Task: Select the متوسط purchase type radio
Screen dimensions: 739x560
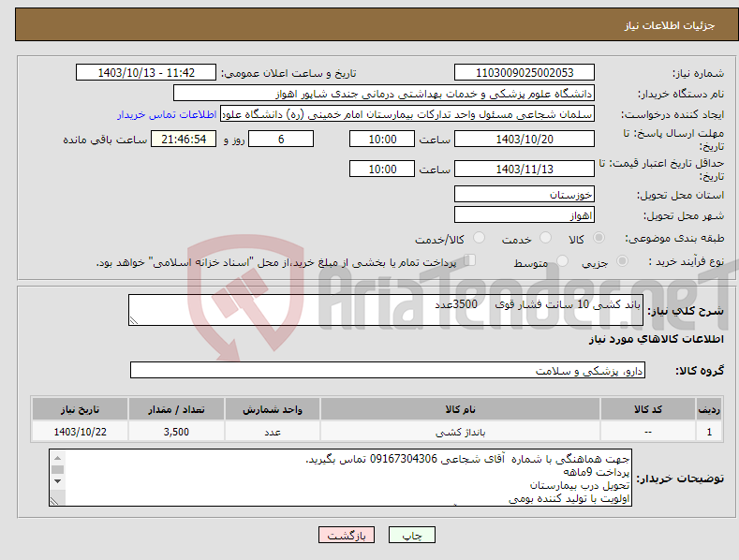Action: tap(562, 260)
